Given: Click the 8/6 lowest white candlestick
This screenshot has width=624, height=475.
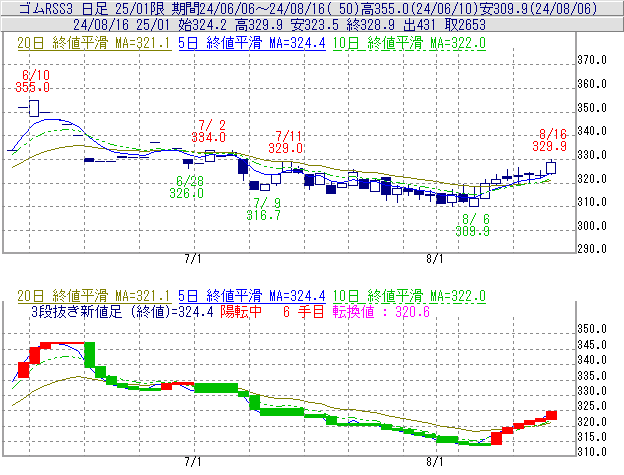Looking at the screenshot, I should (x=474, y=202).
